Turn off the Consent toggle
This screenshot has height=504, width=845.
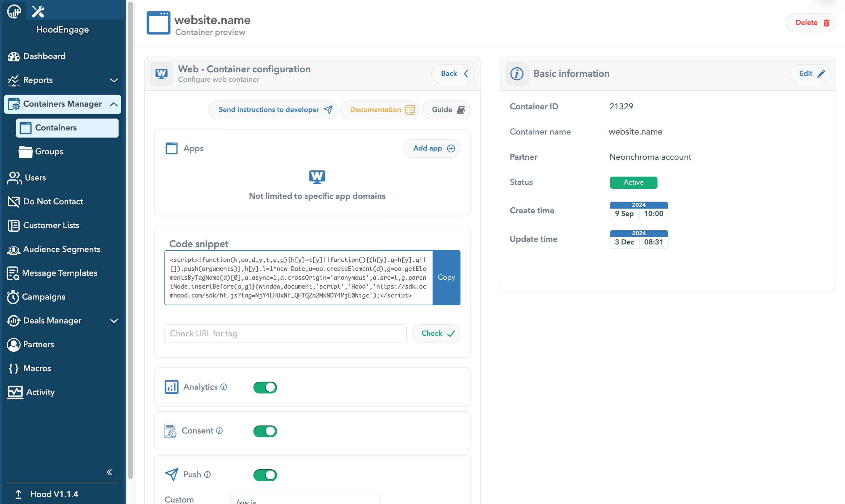point(265,431)
